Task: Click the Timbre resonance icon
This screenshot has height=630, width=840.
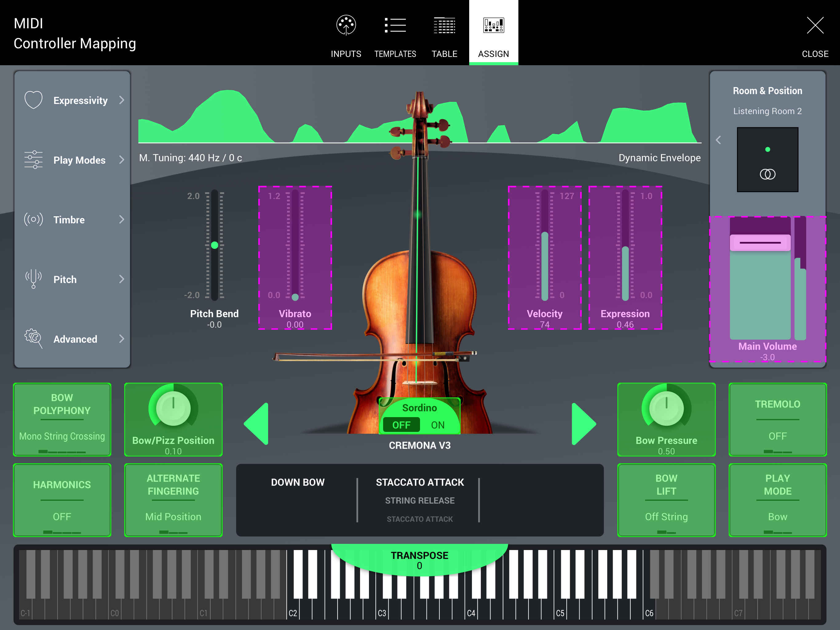Action: click(x=34, y=219)
